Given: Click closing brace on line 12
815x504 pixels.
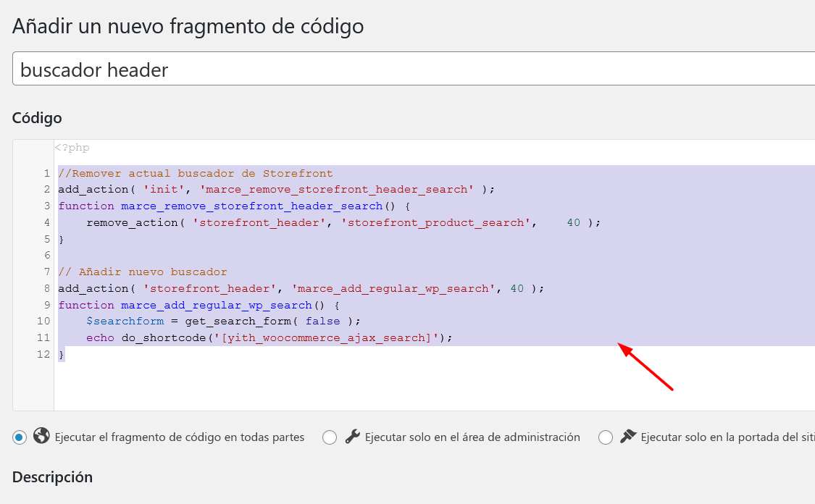Looking at the screenshot, I should coord(62,354).
